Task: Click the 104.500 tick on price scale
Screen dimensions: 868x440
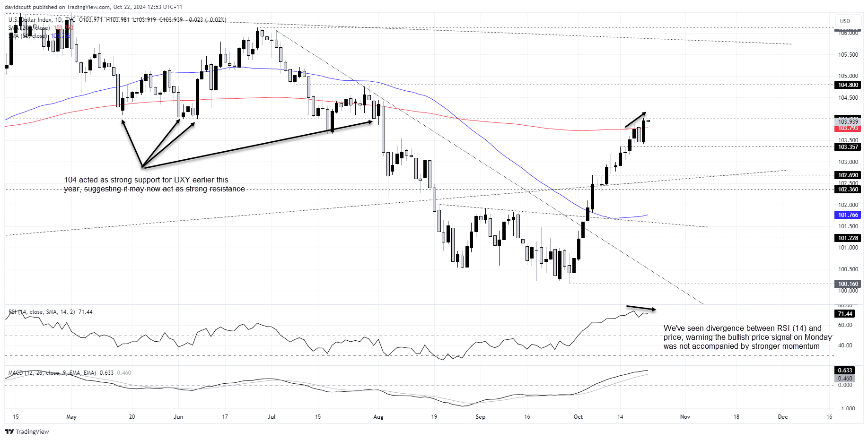Action: (848, 98)
